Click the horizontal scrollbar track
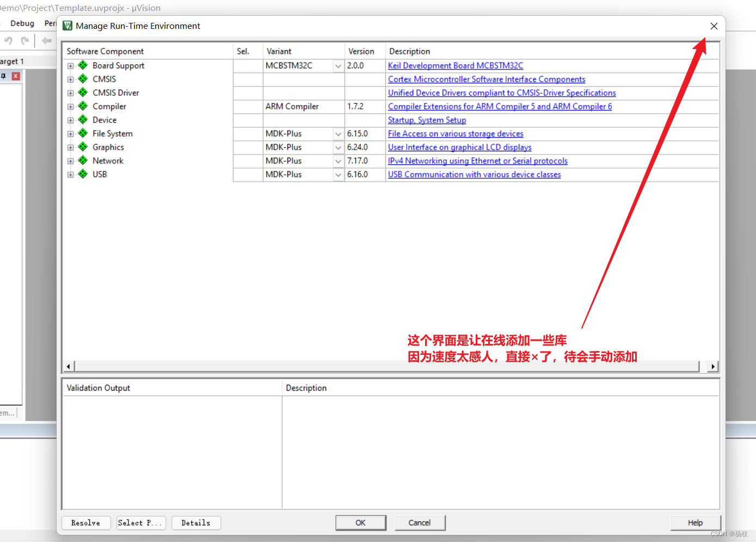Screen dimensions: 756x542 tap(387, 366)
